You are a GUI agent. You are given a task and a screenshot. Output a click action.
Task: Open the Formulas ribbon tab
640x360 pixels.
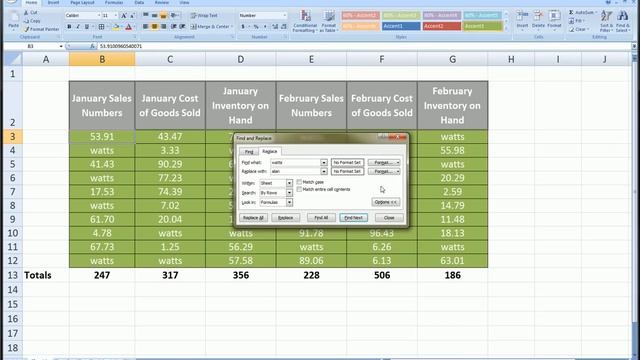(x=114, y=2)
